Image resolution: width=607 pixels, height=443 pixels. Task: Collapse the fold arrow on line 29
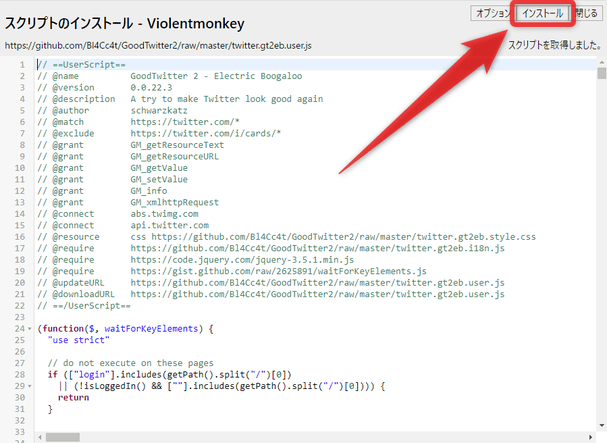tap(29, 386)
